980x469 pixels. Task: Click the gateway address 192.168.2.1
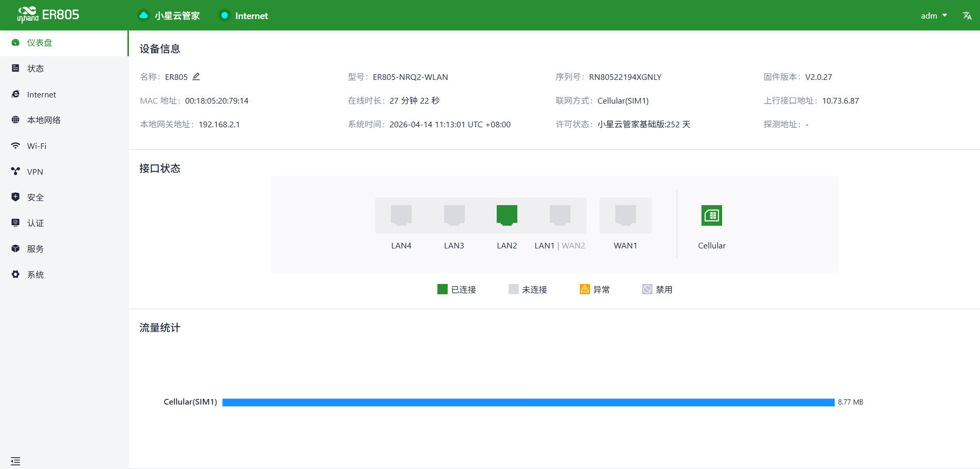click(219, 125)
